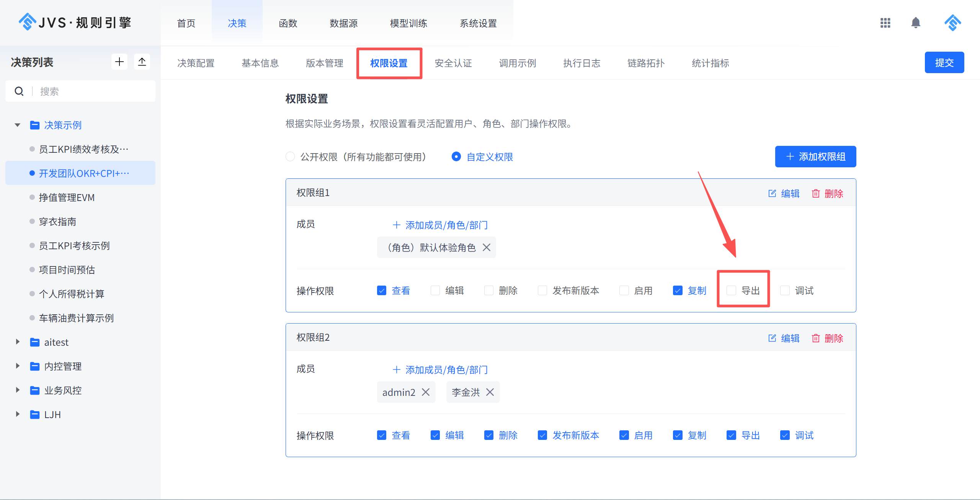
Task: Expand the 内控管理 folder
Action: point(17,366)
